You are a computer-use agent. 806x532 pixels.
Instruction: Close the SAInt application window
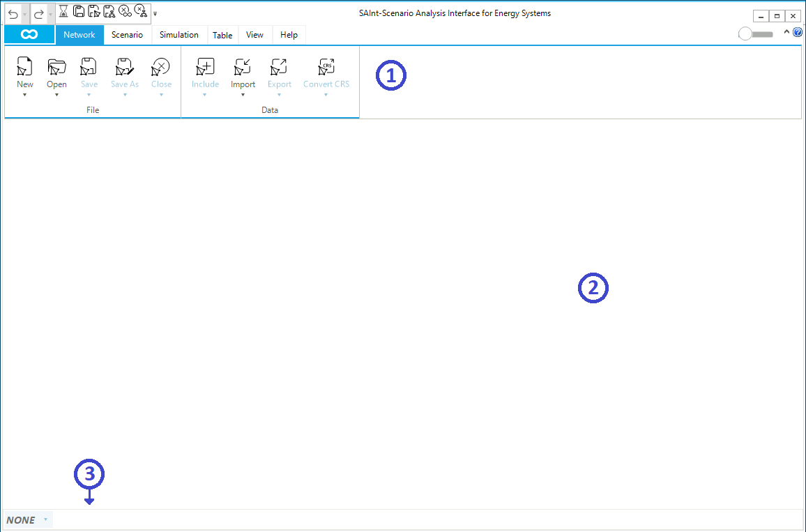(793, 17)
